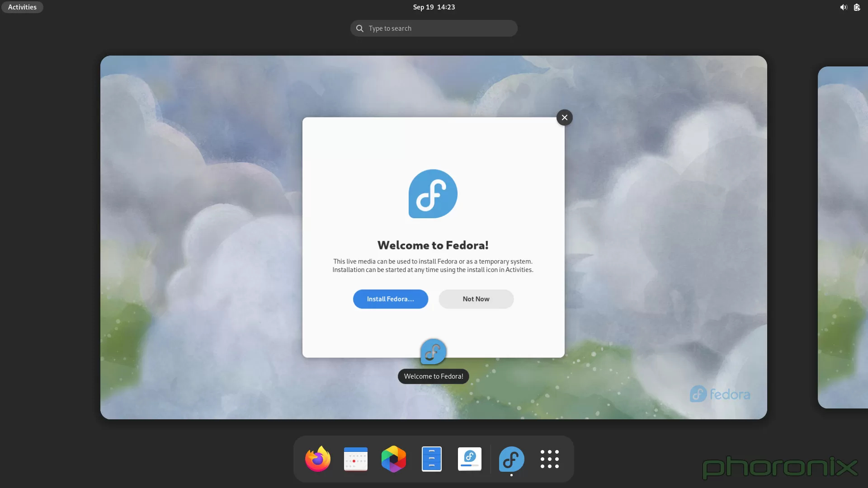Switch to the adjacent workspace on right
This screenshot has height=488, width=868.
click(x=843, y=237)
